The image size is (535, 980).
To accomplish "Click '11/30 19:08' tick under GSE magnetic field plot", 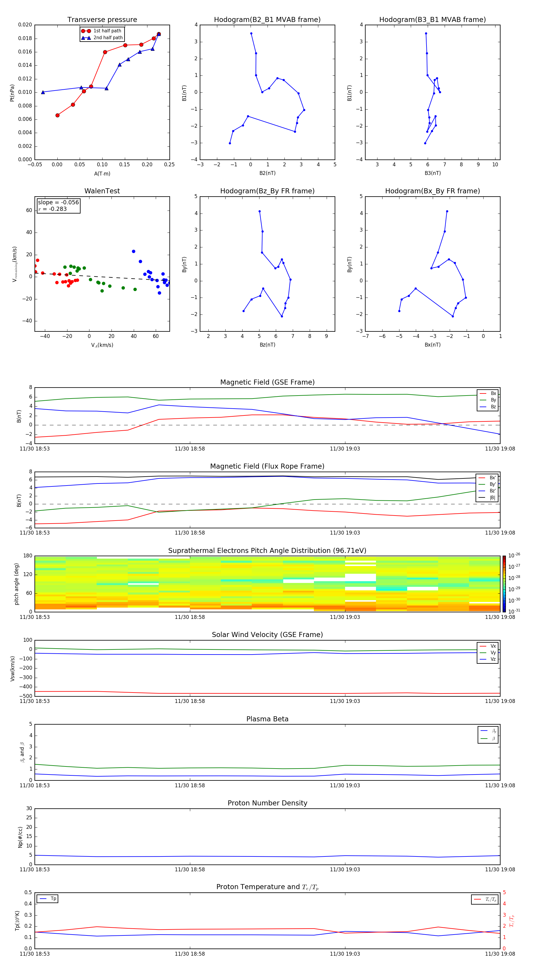I will (x=500, y=449).
